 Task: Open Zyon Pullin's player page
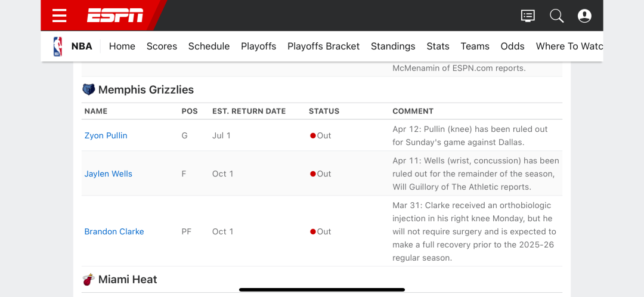[106, 135]
